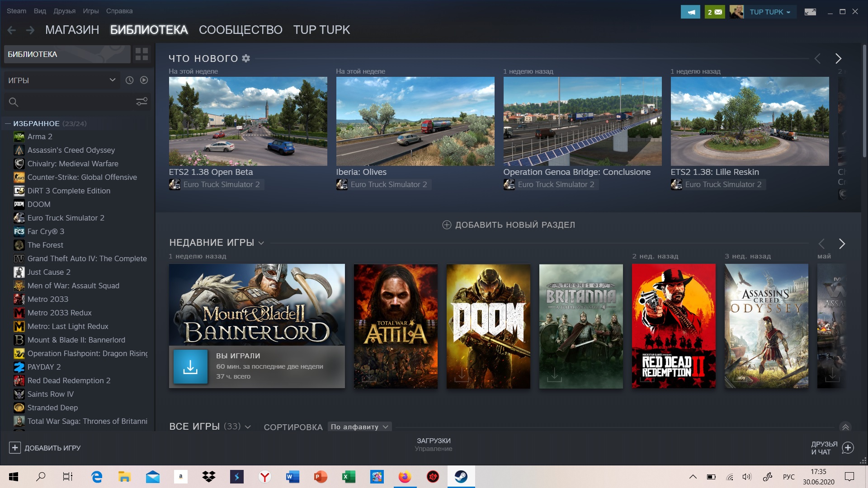Click the main page vertical scrollbar
868x488 pixels.
tap(864, 102)
